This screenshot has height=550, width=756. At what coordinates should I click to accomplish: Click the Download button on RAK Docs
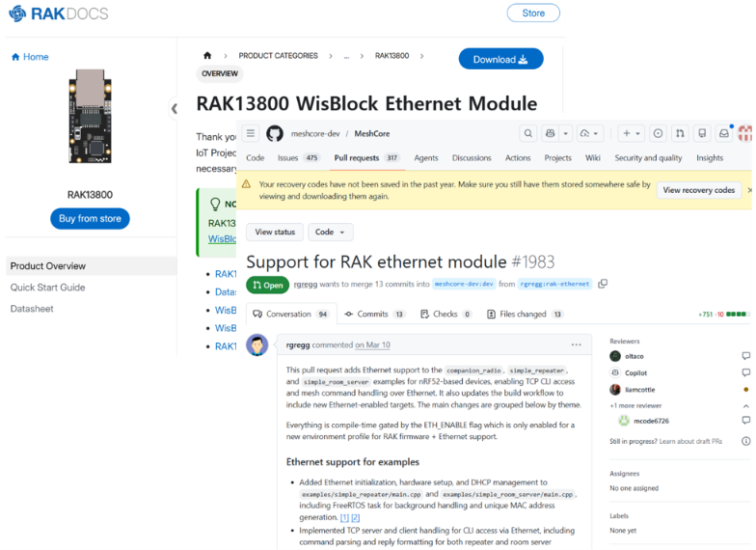[501, 59]
